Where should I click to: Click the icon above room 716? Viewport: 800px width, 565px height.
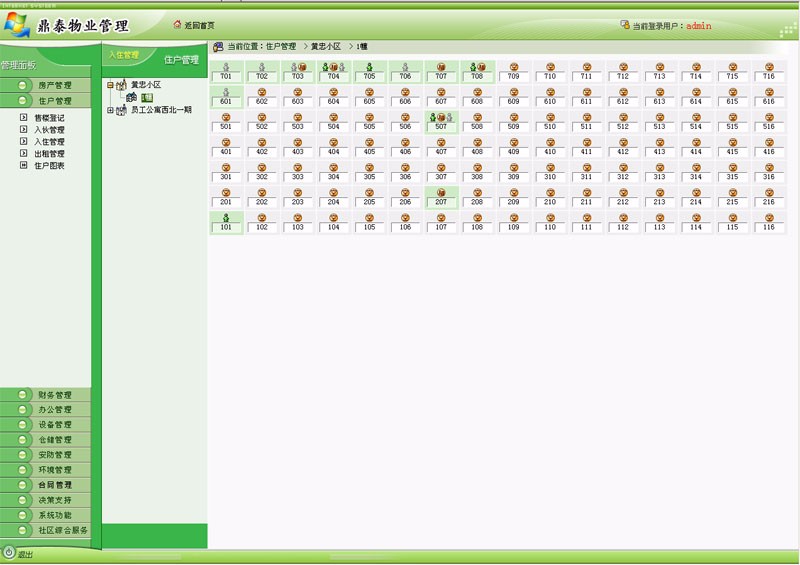click(768, 67)
